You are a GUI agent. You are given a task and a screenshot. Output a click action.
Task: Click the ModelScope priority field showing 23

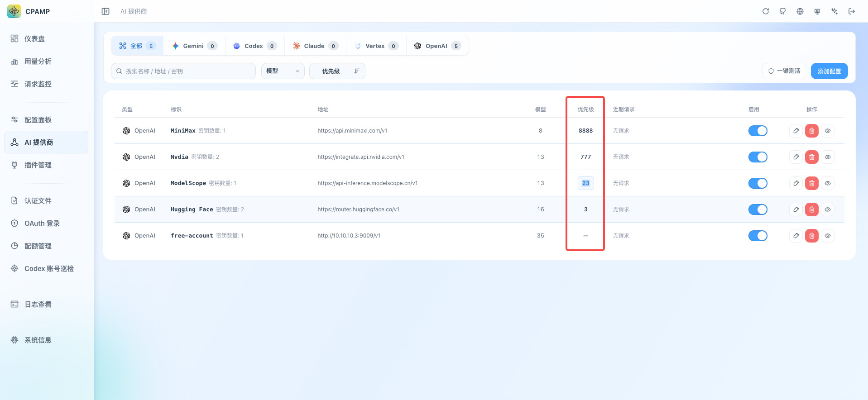click(586, 183)
